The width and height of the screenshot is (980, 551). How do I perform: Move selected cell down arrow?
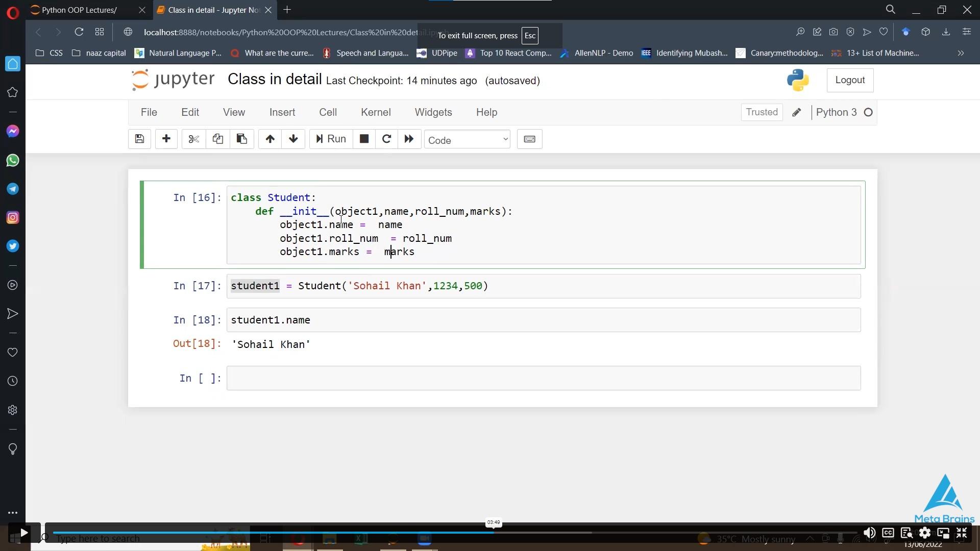click(x=293, y=139)
